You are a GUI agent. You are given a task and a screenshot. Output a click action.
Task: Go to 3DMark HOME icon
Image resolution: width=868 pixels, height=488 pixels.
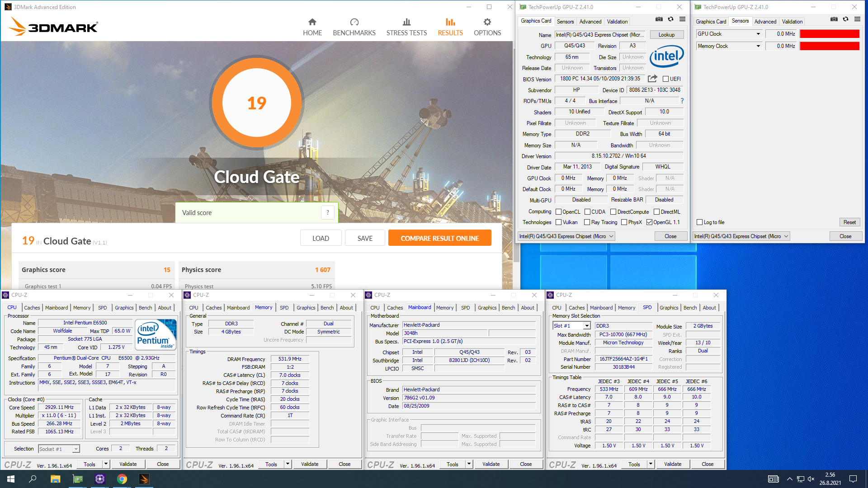tap(312, 22)
